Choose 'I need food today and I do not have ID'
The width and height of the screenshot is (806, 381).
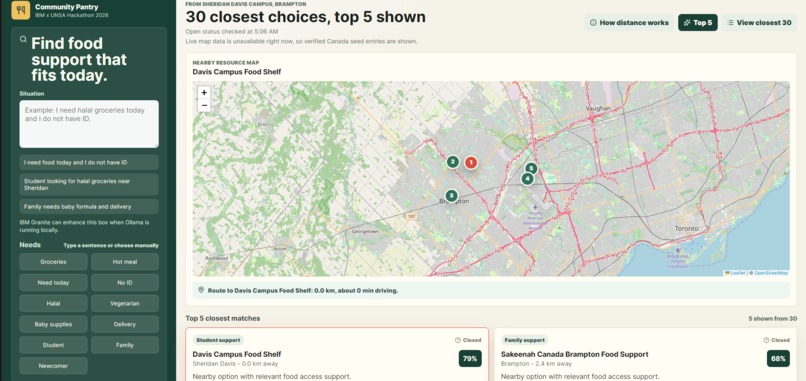(x=89, y=162)
